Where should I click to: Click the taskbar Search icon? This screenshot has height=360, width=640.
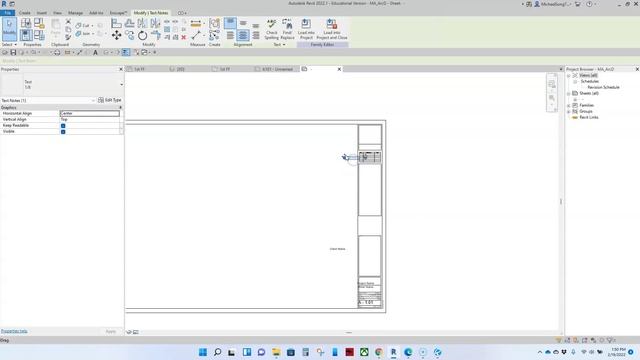tap(218, 352)
